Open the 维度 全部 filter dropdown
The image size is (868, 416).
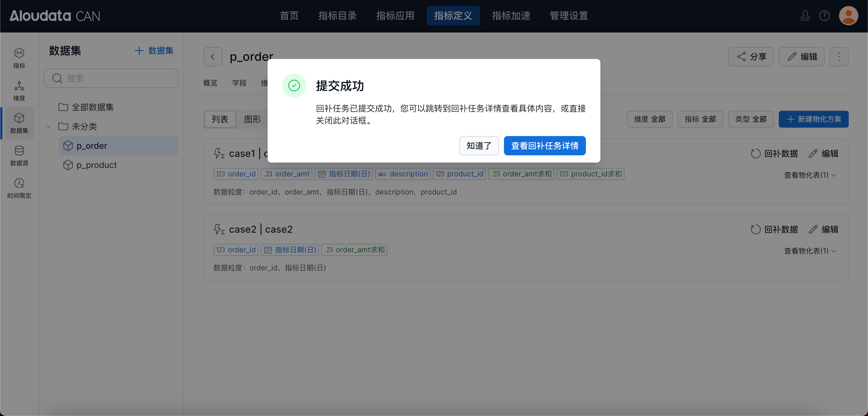click(x=649, y=119)
